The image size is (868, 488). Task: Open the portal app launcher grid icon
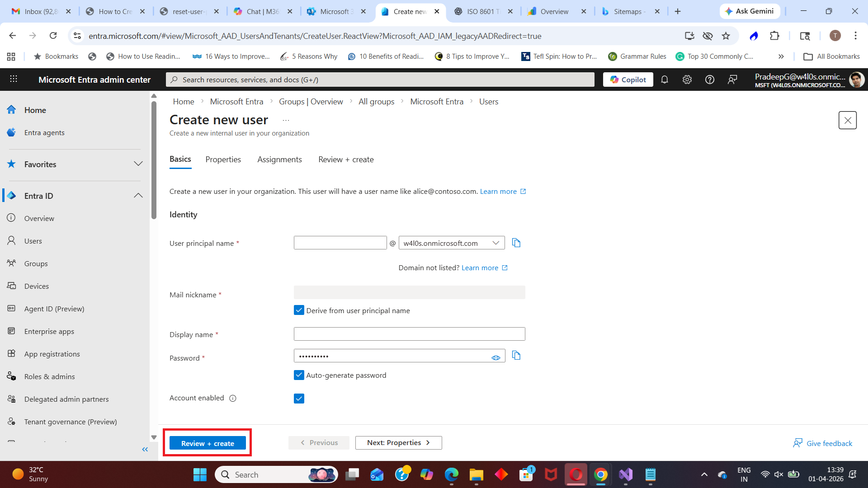click(14, 80)
